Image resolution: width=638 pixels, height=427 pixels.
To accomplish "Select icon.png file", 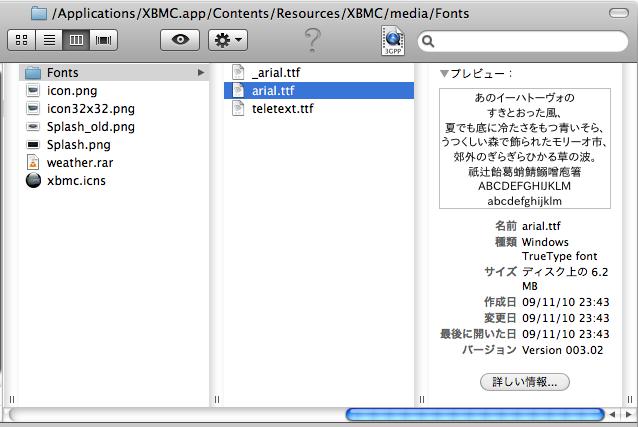I will [x=71, y=91].
